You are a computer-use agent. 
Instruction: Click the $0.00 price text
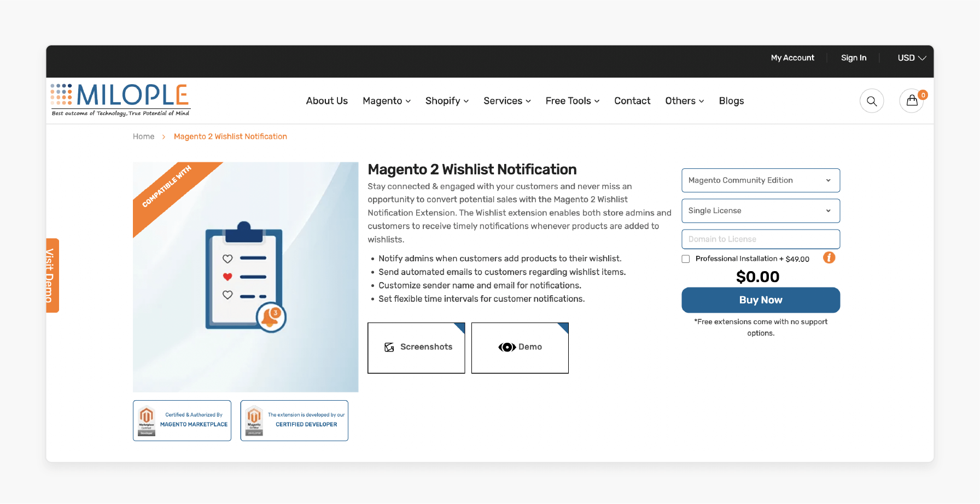758,277
